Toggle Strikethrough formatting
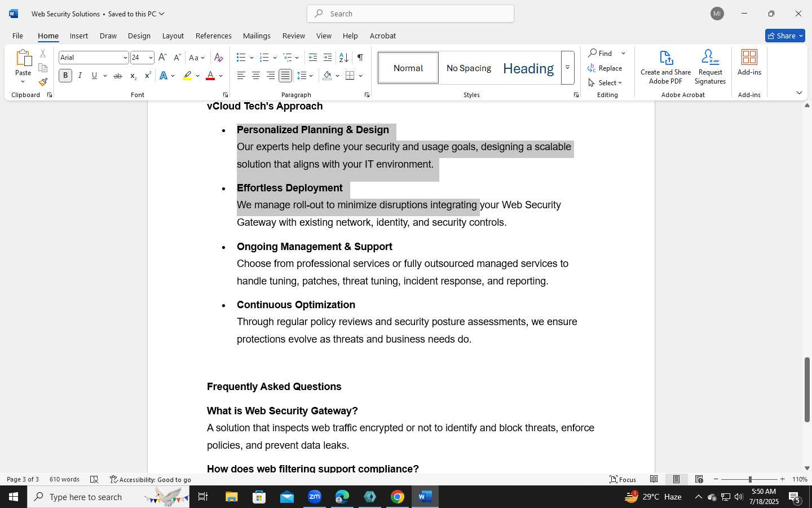This screenshot has width=812, height=508. [x=118, y=76]
